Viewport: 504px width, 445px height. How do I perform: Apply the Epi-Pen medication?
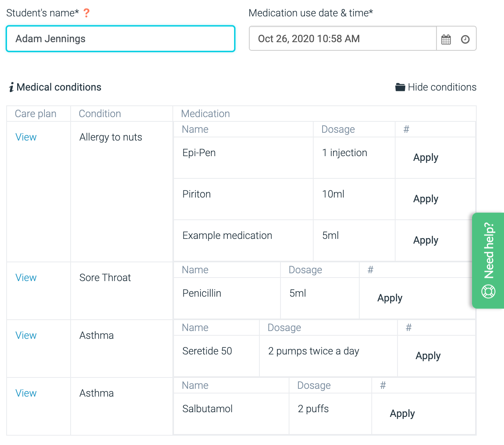pyautogui.click(x=426, y=157)
